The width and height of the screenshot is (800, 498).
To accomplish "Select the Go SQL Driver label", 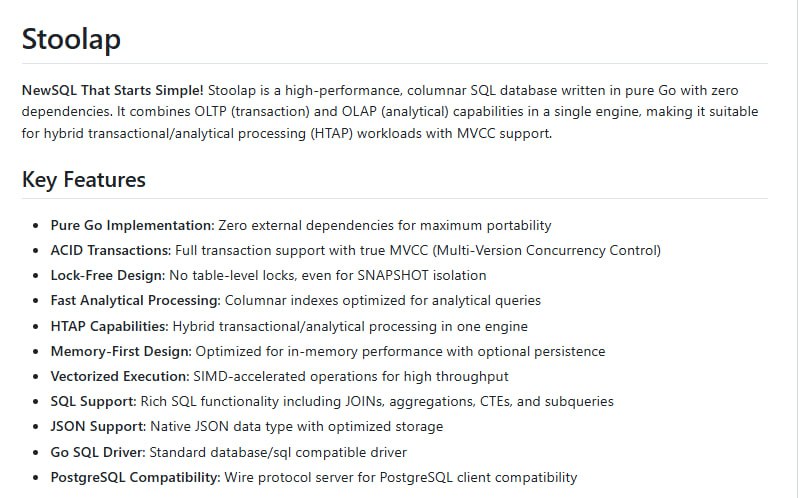I will [97, 452].
